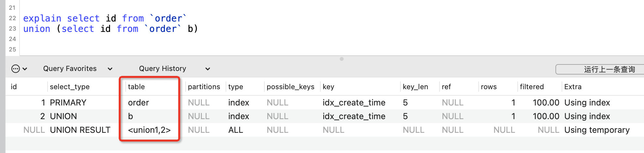Screen dimensions: 644x153
Task: Click the Using temporary cell
Action: click(x=597, y=130)
